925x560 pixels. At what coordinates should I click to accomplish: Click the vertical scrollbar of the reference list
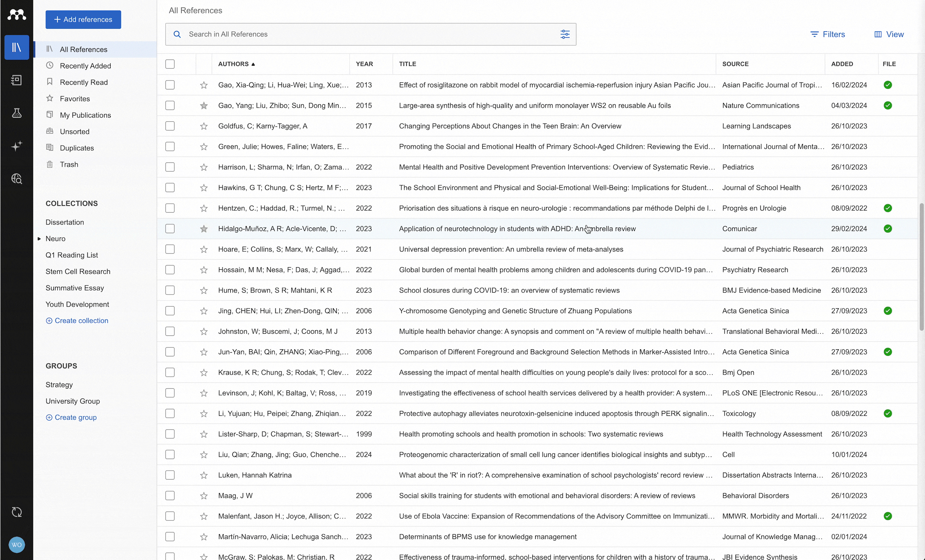click(x=921, y=267)
